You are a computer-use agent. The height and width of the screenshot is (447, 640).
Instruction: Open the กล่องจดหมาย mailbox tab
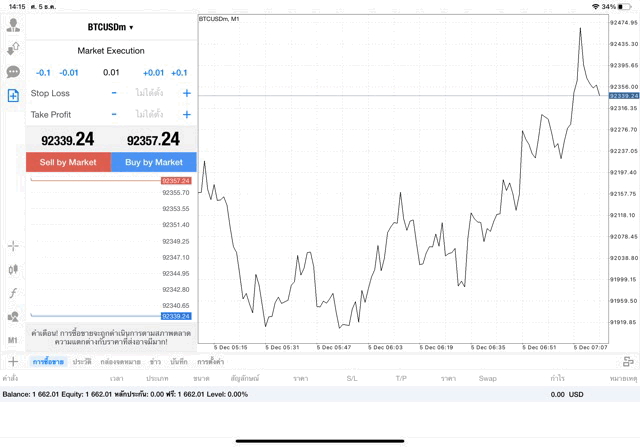pyautogui.click(x=120, y=362)
